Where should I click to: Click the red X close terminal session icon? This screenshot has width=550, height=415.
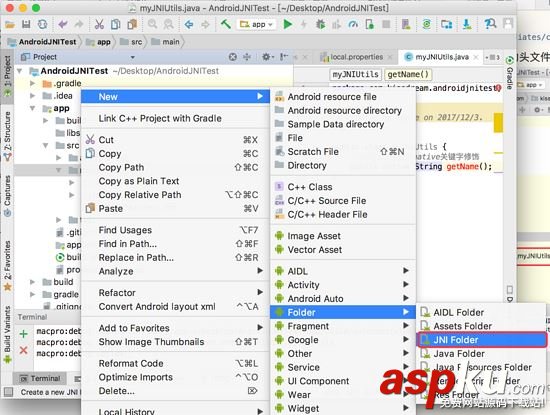pos(24,350)
